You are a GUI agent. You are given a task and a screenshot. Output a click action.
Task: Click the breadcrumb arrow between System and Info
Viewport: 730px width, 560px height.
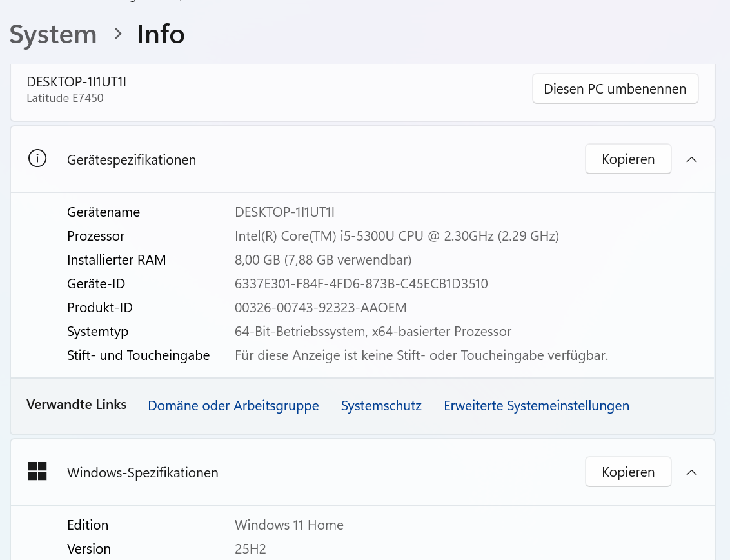(x=118, y=34)
